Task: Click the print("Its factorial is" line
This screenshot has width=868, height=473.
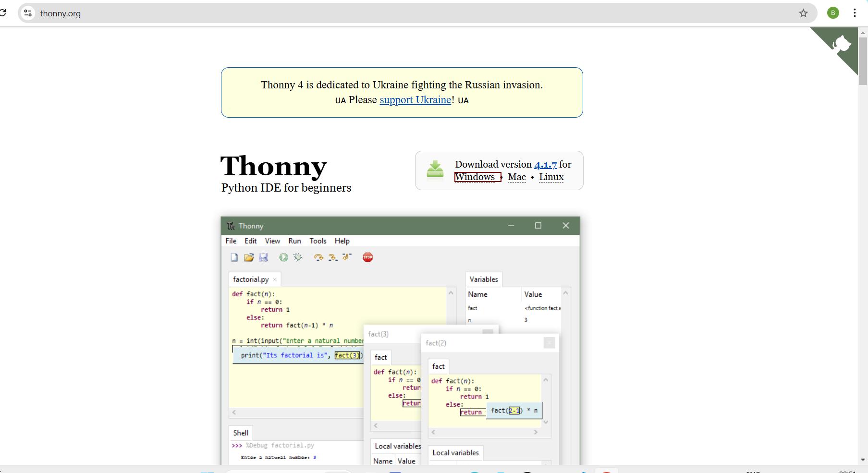Action: (x=298, y=355)
